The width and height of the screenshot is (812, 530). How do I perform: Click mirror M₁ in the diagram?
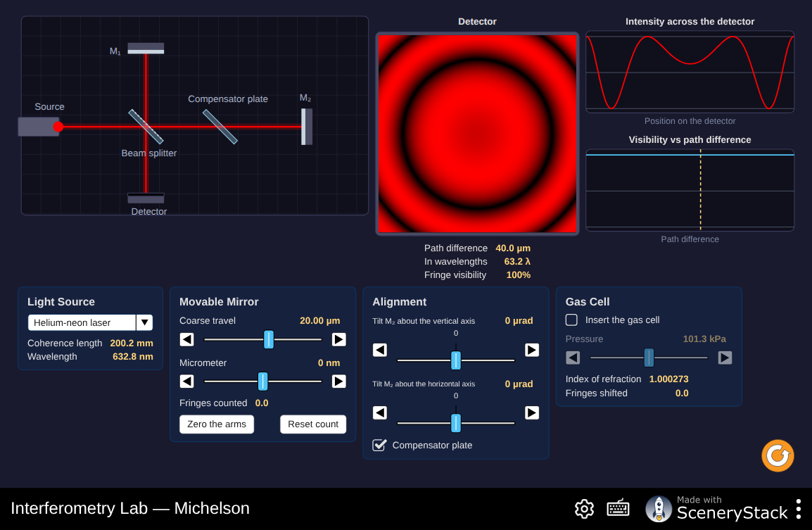tap(146, 48)
